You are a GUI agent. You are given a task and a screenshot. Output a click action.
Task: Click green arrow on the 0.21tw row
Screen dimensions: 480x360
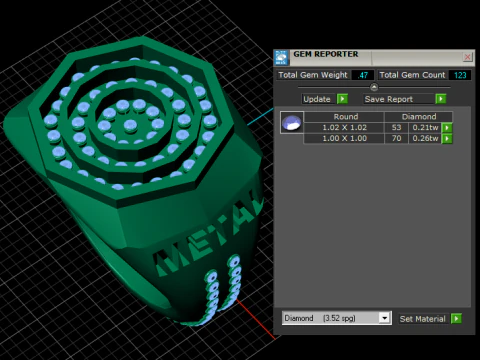tap(447, 128)
